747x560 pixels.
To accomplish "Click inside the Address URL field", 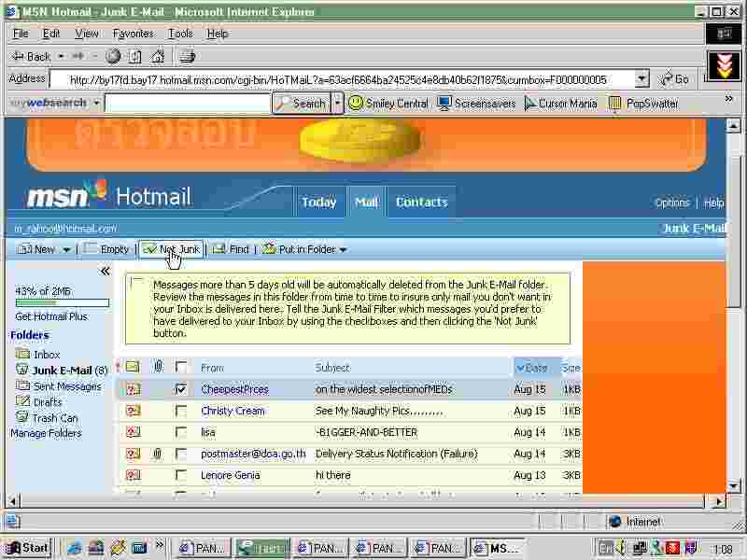I will (342, 79).
